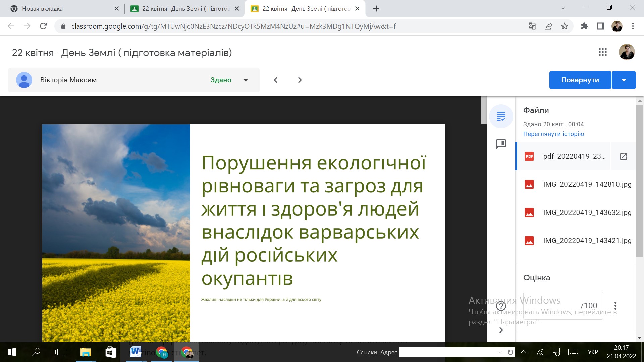Open the clock showing 20:17
Screen dimensions: 644x362
(x=621, y=352)
